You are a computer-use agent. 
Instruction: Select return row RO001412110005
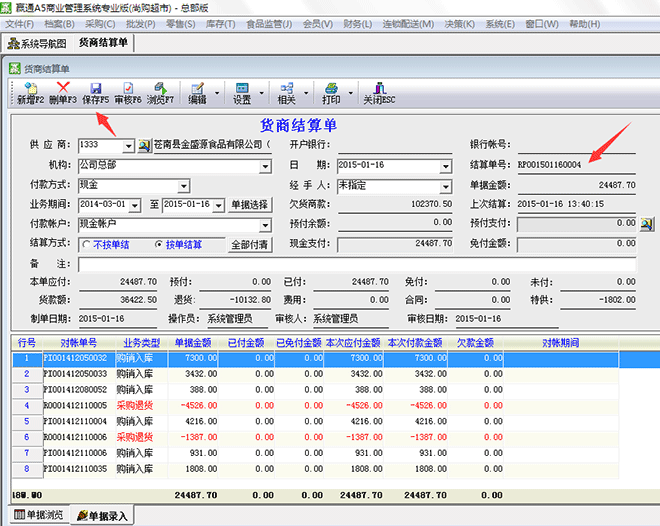tap(315, 406)
